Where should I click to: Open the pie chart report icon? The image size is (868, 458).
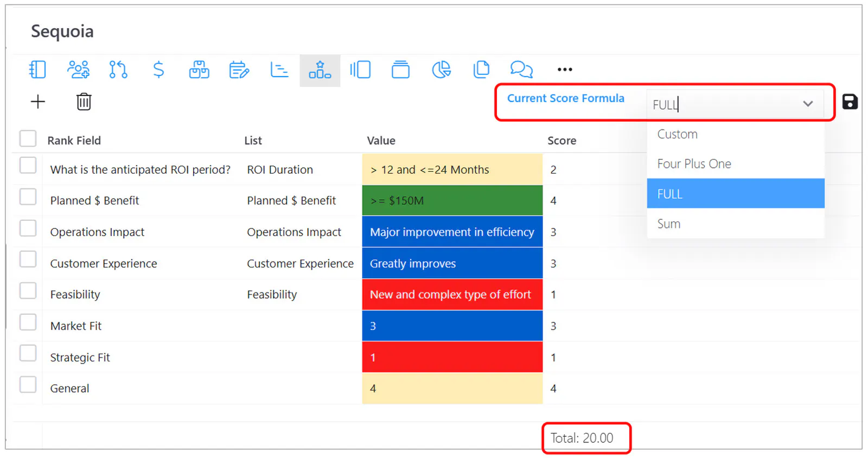click(x=441, y=70)
